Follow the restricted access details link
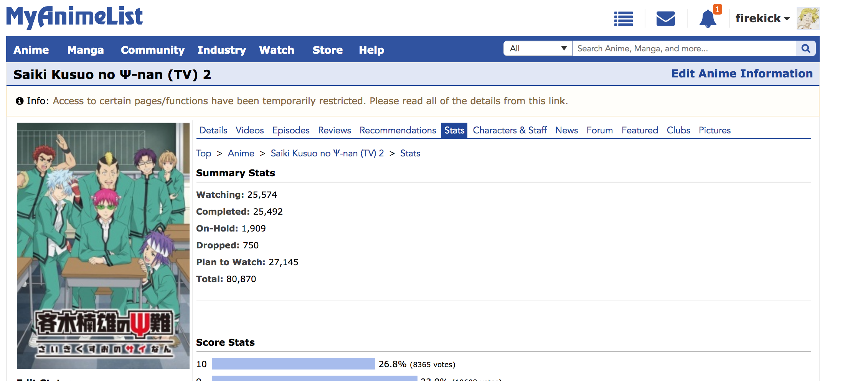Screen dimensions: 868x381 coord(310,101)
